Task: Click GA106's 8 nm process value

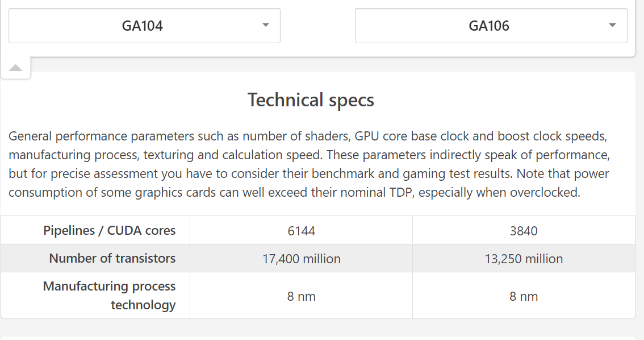Action: pos(524,296)
